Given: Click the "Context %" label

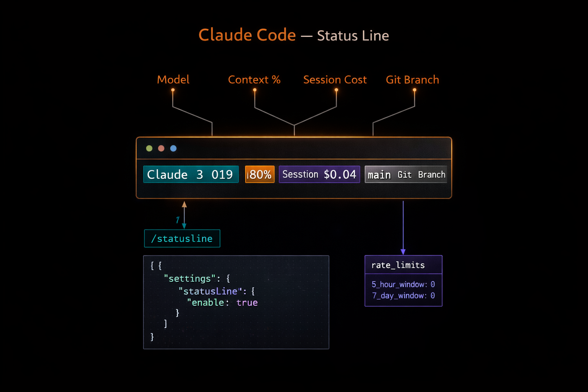Looking at the screenshot, I should tap(254, 80).
